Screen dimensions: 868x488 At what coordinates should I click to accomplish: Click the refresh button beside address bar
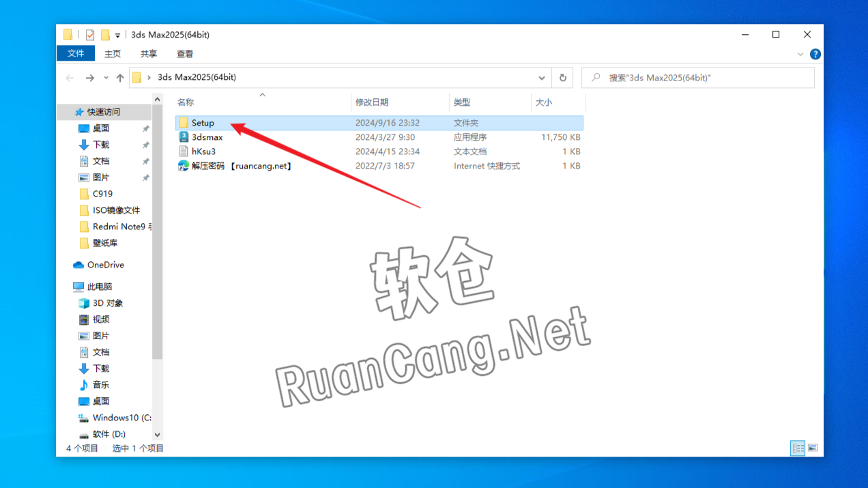click(x=563, y=78)
